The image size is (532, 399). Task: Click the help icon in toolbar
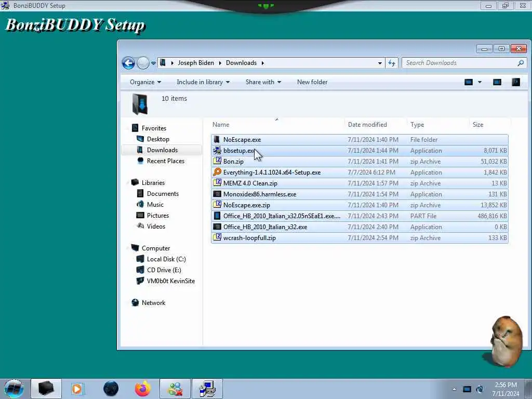(x=516, y=82)
